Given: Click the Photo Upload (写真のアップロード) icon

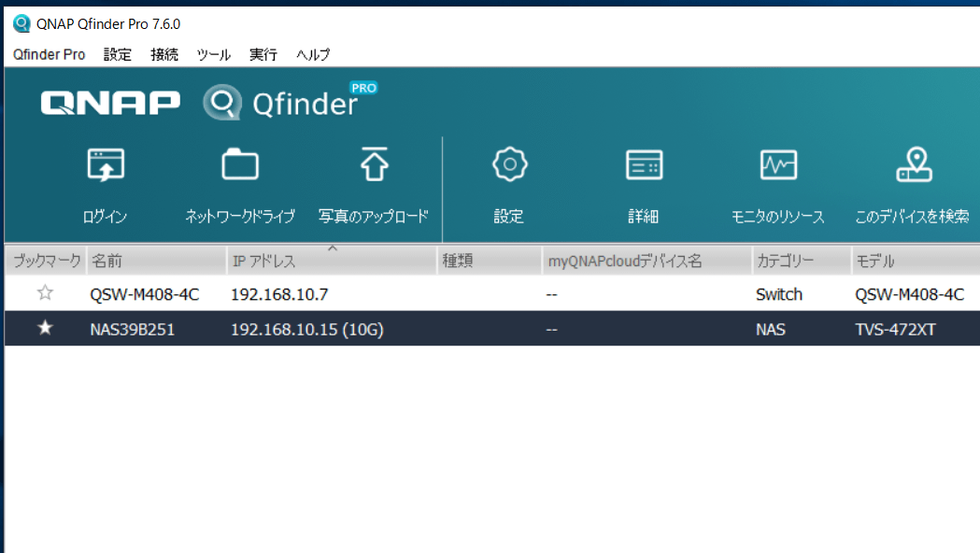Looking at the screenshot, I should point(374,164).
